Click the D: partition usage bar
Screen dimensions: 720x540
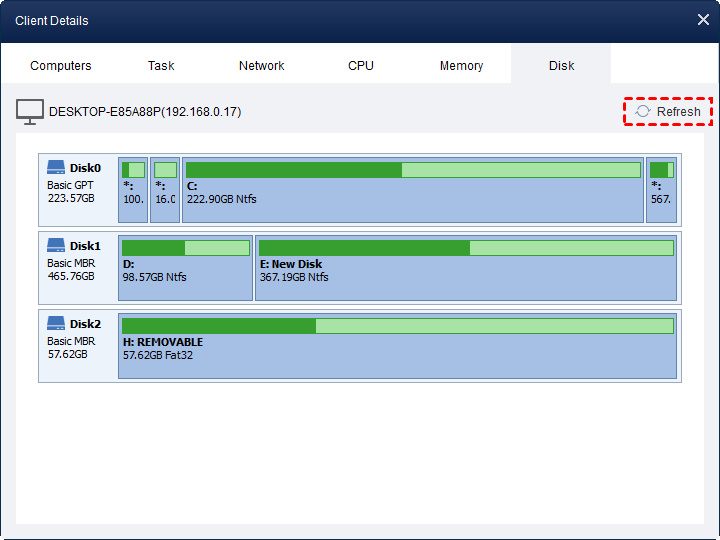[186, 248]
